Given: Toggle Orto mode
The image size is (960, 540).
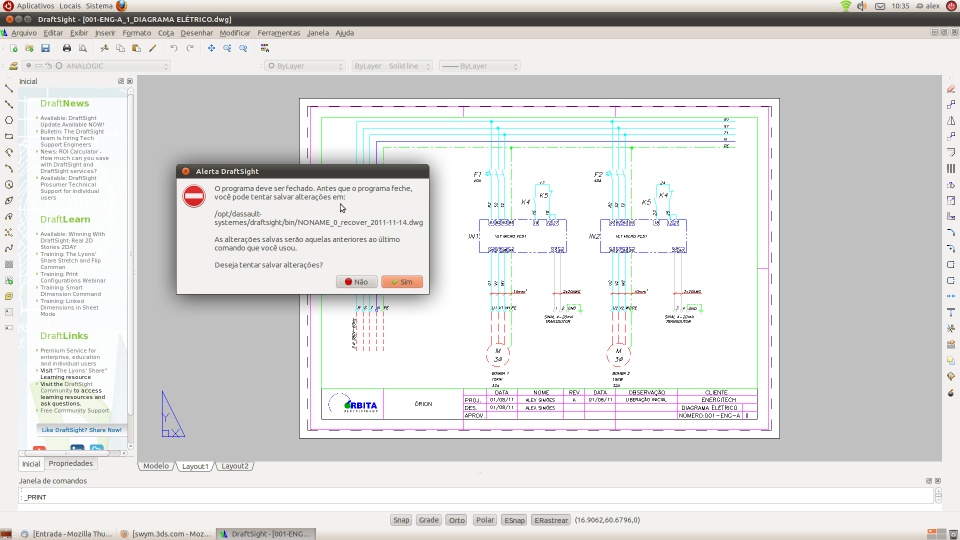Looking at the screenshot, I should pyautogui.click(x=457, y=520).
